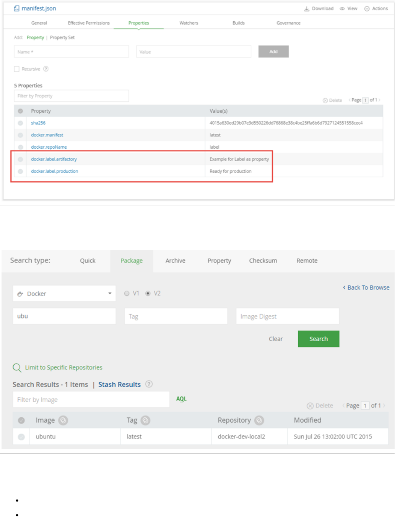Click the Back To Browse link
The width and height of the screenshot is (395, 532).
[x=366, y=288]
